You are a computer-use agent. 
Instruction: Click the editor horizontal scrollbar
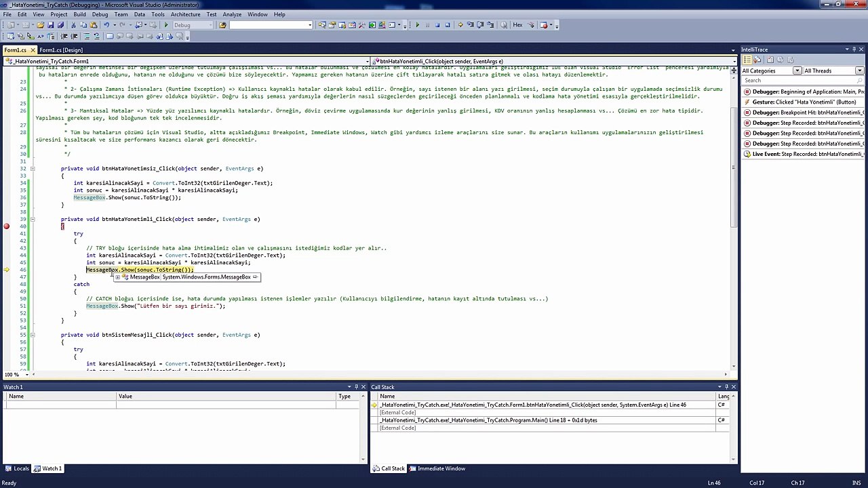point(380,374)
